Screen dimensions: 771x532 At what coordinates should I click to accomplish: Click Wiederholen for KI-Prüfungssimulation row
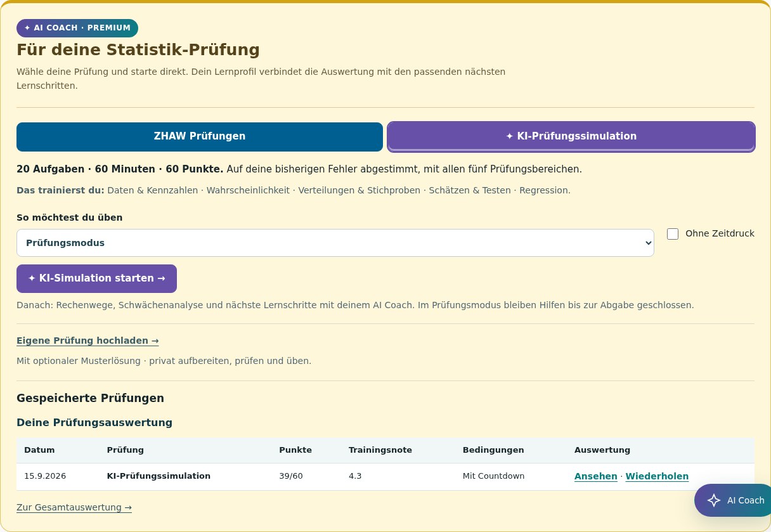point(657,476)
